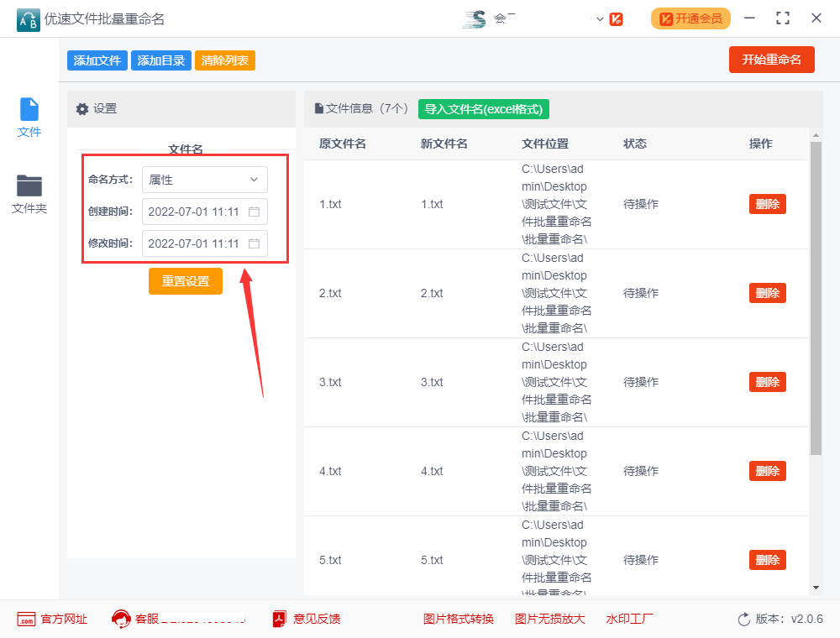Click the 官方网址 website icon
Screen dimensions: 840x638
26,620
